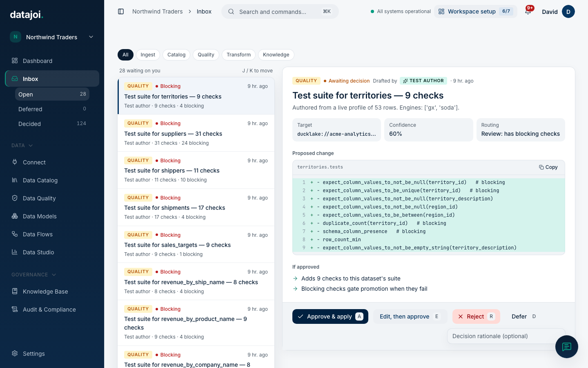This screenshot has height=368, width=588.
Task: Select the Knowledge filter pill
Action: 276,55
